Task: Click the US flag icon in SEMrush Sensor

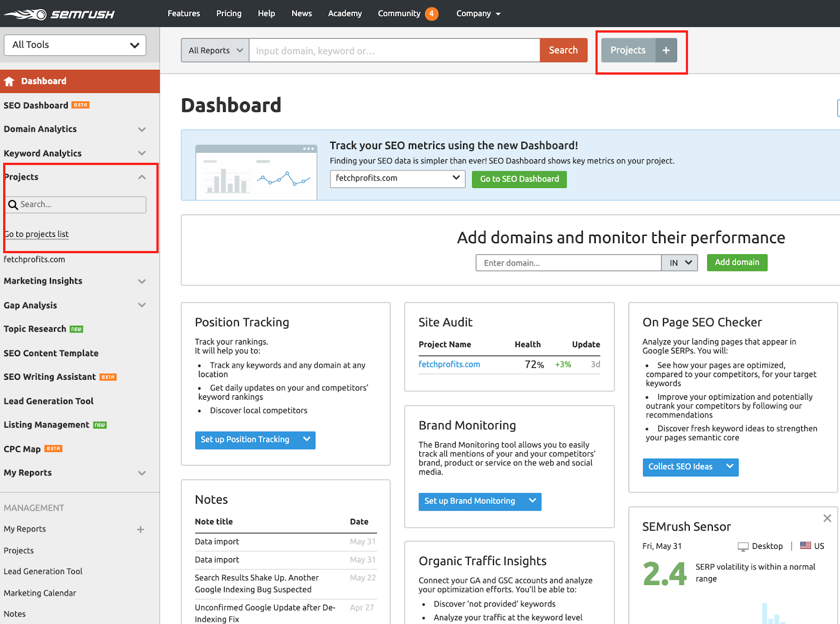Action: [x=805, y=545]
